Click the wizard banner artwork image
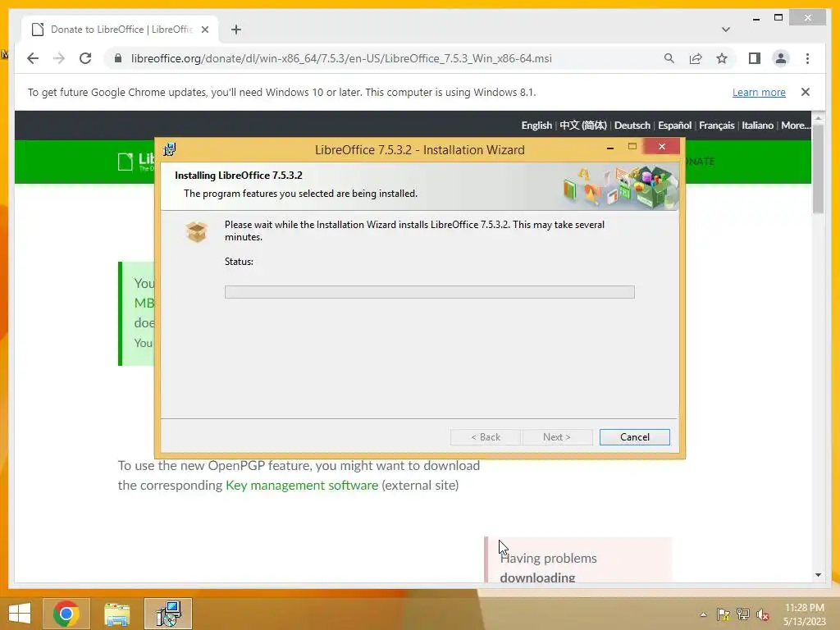This screenshot has height=630, width=840. click(x=620, y=187)
